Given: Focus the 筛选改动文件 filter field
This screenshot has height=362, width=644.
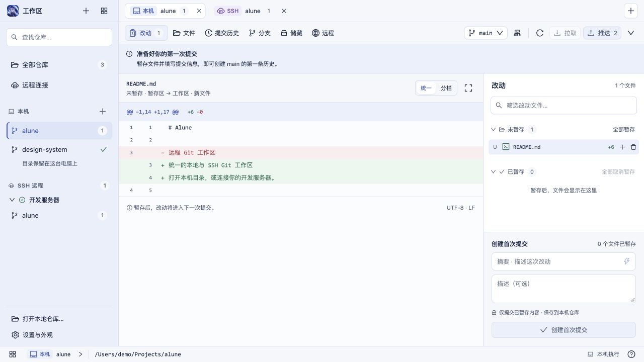Looking at the screenshot, I should 563,106.
